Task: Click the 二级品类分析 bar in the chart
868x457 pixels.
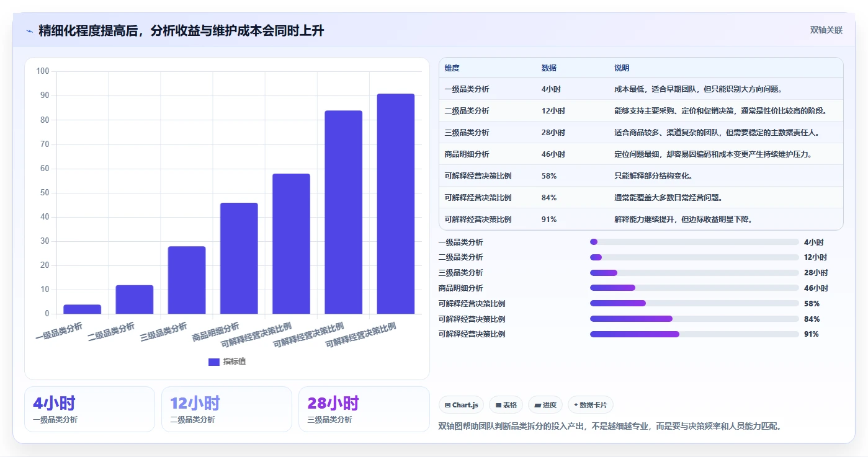Action: point(135,299)
